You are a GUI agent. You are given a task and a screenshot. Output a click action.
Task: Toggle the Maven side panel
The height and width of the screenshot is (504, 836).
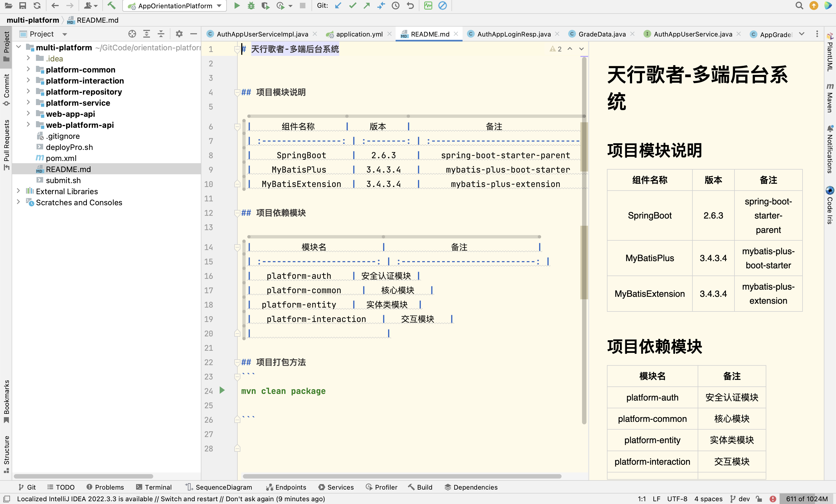pos(830,98)
